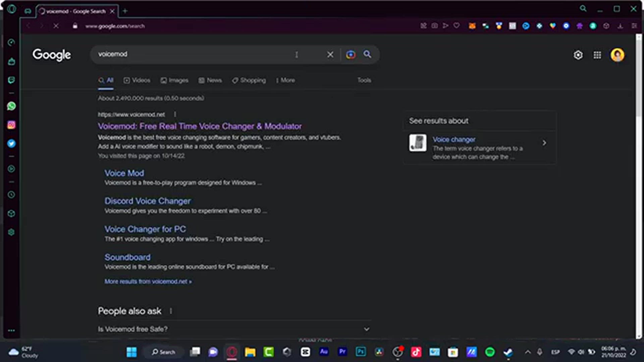Search by image with Google Lens icon
Image resolution: width=644 pixels, height=362 pixels.
[351, 55]
